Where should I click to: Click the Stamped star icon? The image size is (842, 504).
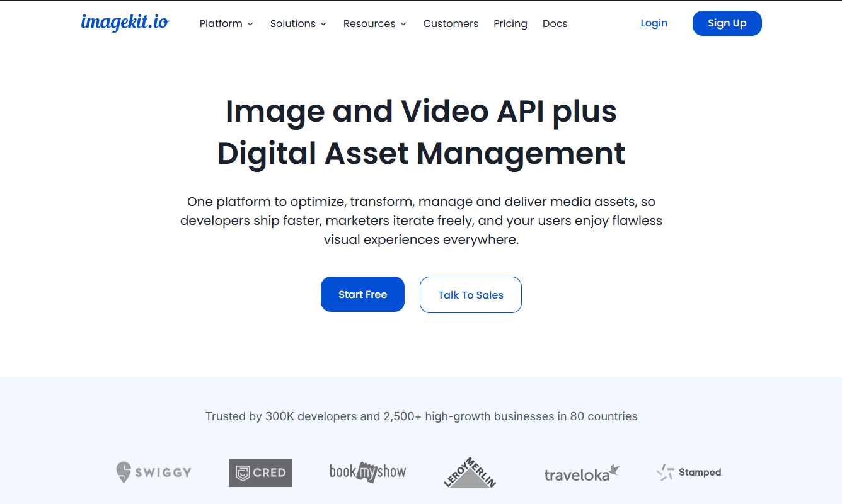click(664, 472)
